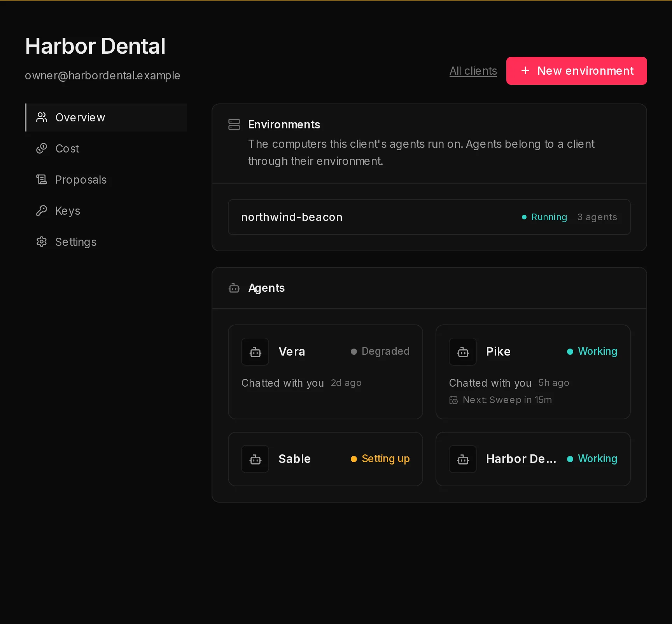Open the Vera agent marked Degraded
The image size is (672, 624).
tap(325, 372)
